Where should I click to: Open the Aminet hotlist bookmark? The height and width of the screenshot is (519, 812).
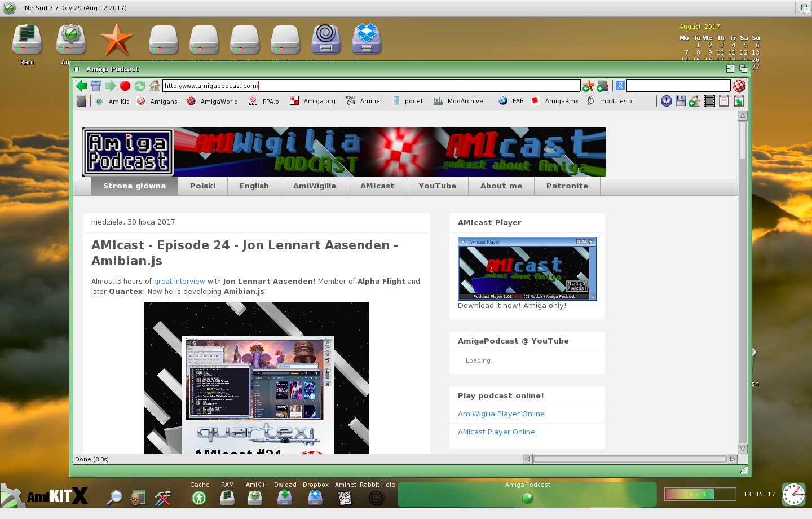click(365, 102)
